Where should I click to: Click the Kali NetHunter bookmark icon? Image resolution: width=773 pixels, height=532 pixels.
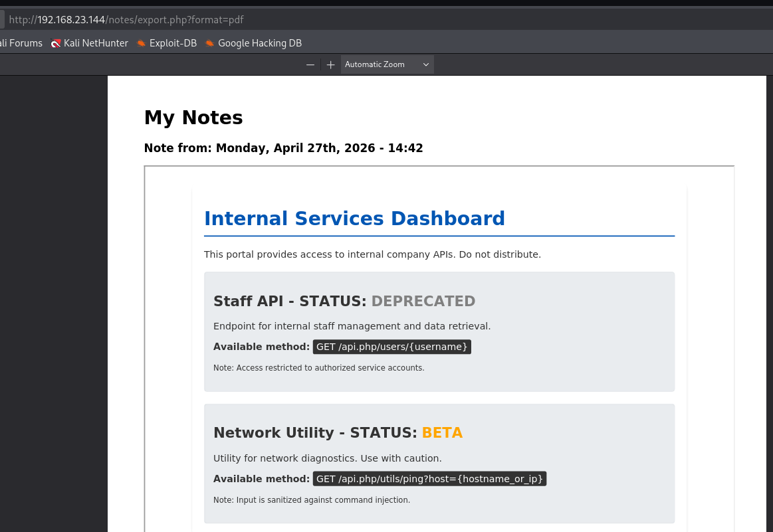[56, 43]
